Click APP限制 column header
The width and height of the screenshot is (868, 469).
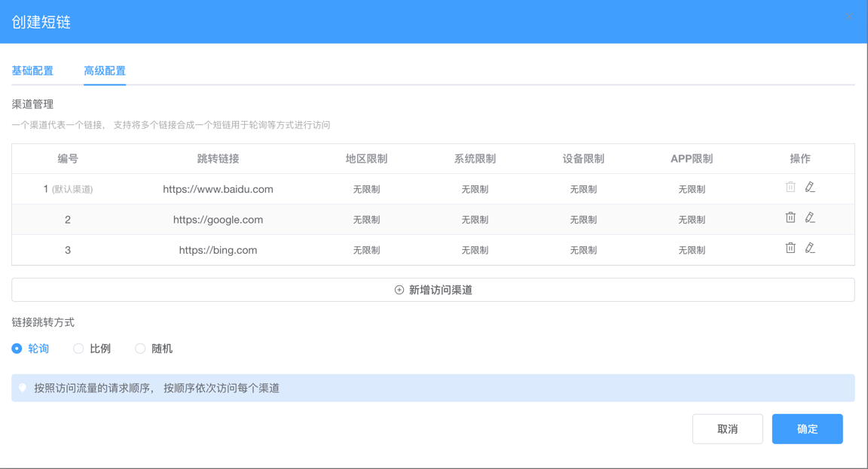pos(692,159)
